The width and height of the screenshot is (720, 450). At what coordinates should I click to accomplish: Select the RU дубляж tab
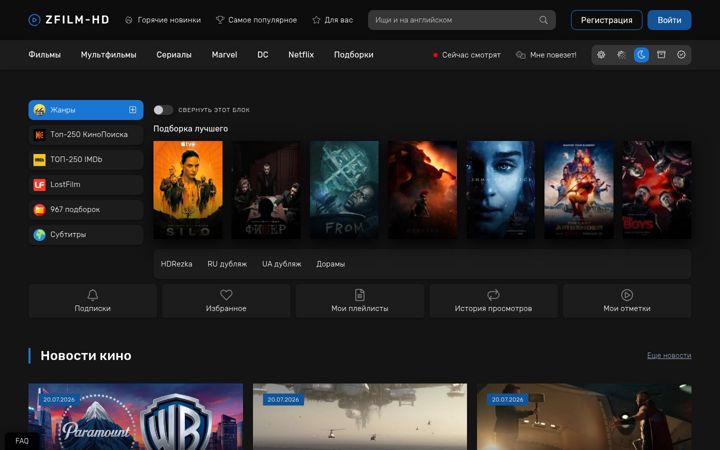[227, 264]
